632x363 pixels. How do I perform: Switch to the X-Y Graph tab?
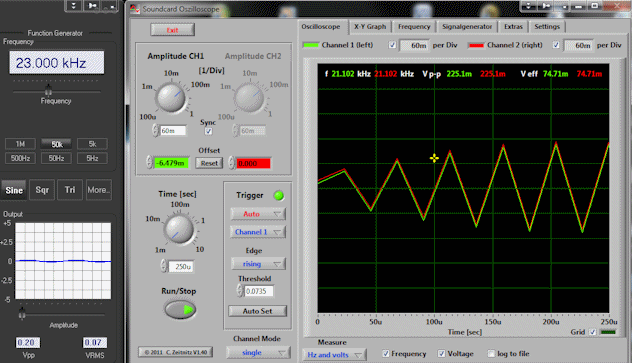point(370,27)
